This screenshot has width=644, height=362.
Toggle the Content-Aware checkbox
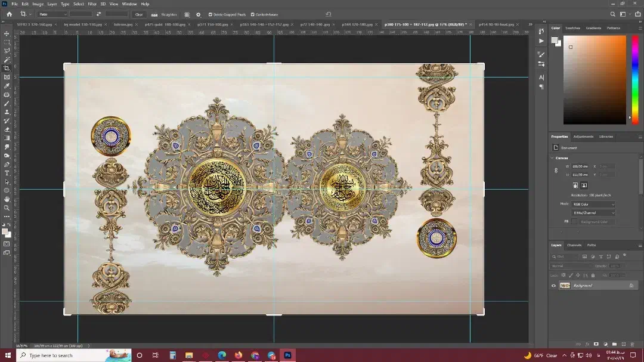point(253,14)
